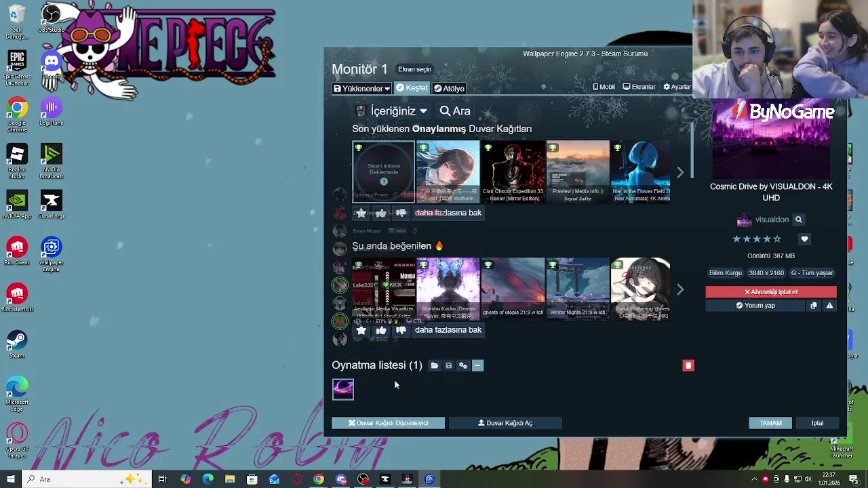Click the G - Tüm yaşlar tag
The height and width of the screenshot is (488, 868).
tap(812, 273)
